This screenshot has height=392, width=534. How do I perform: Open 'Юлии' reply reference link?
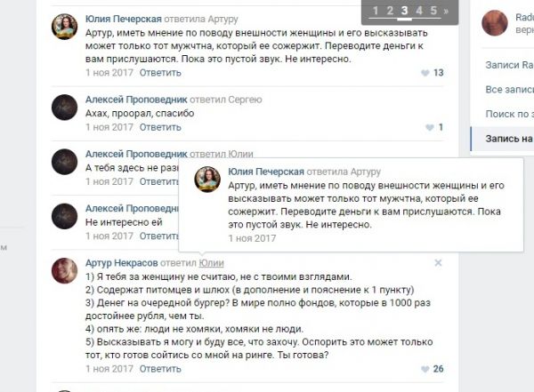pos(211,263)
